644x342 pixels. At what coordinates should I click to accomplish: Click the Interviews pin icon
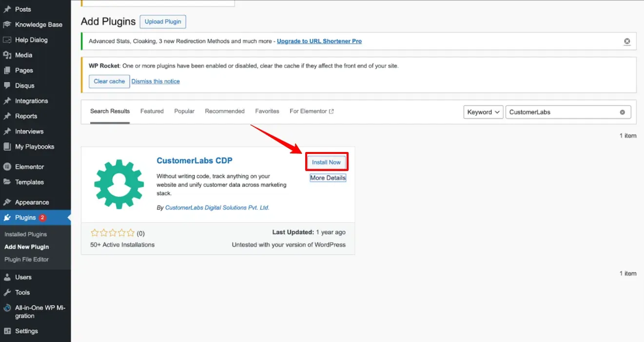coord(7,131)
